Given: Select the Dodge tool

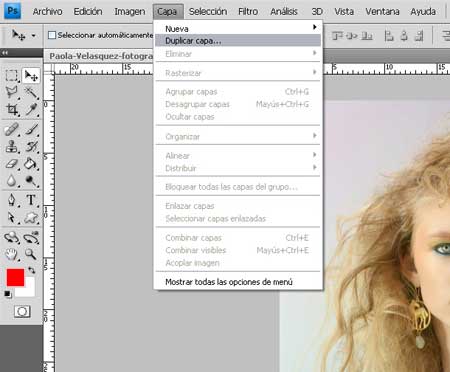Looking at the screenshot, I should (x=31, y=180).
